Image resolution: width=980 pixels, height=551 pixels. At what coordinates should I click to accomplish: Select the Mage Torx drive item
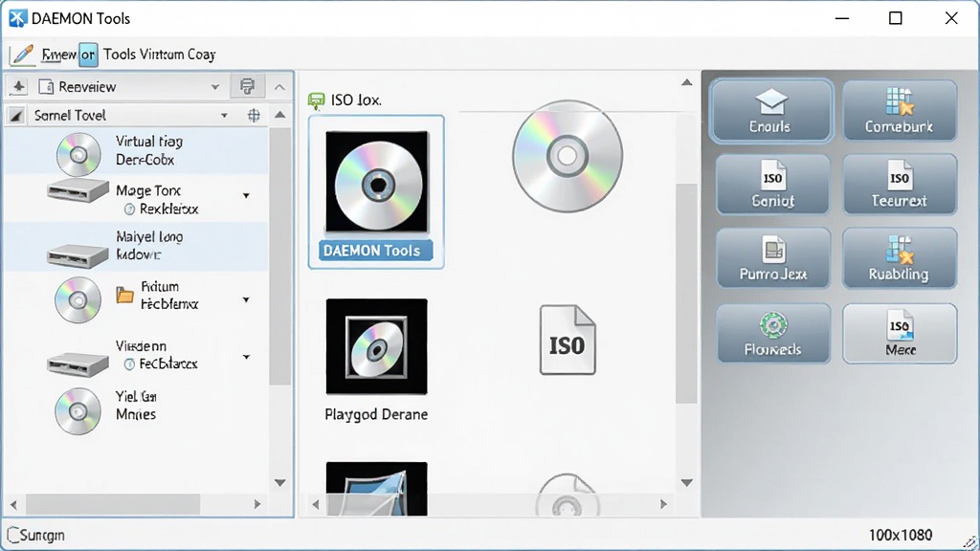[x=136, y=199]
